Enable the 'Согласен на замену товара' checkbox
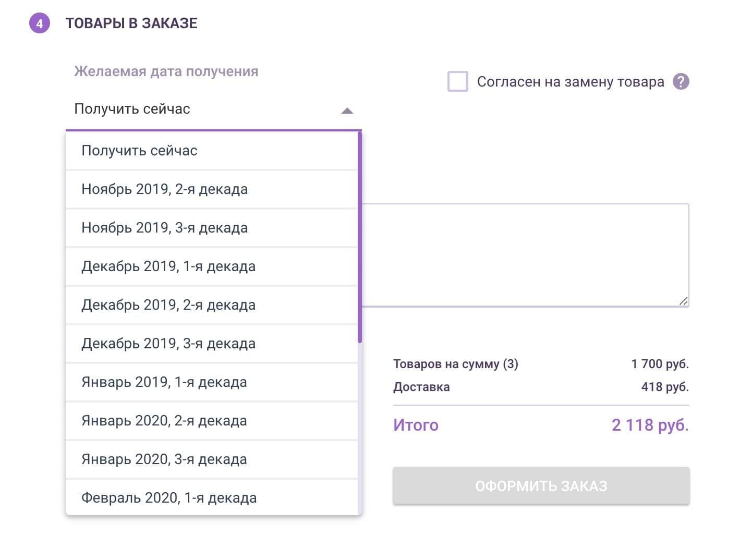The height and width of the screenshot is (560, 752). click(x=457, y=82)
